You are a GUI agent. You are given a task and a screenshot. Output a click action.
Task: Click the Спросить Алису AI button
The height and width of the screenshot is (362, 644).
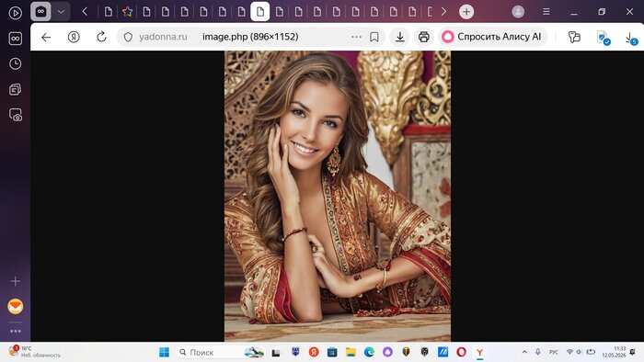492,37
